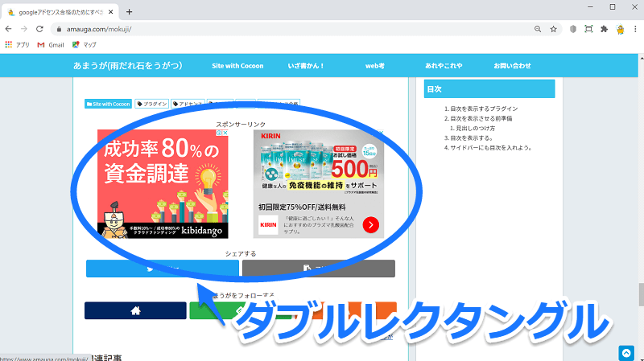The height and width of the screenshot is (361, 644).
Task: Go to 'web考' menu item
Action: click(375, 65)
